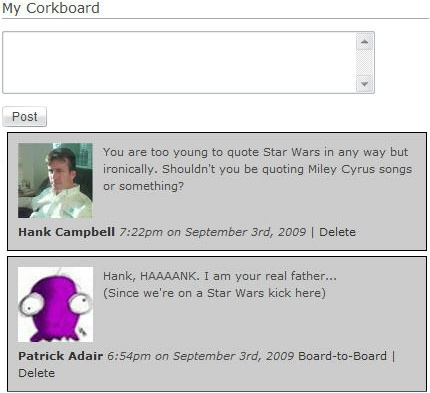The image size is (430, 393).
Task: Click the comment line mentioning Miley Cyrus songs
Action: click(257, 169)
